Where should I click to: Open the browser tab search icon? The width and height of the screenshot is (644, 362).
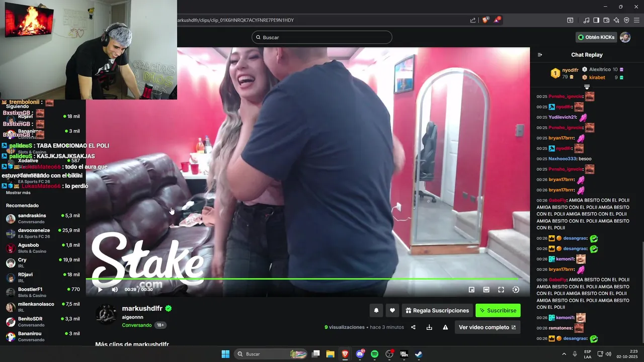click(x=570, y=20)
